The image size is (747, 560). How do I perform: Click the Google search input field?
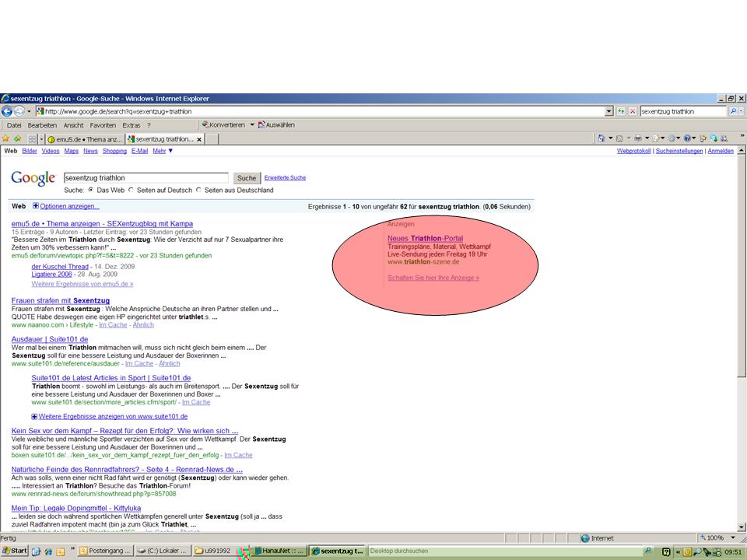coord(145,178)
